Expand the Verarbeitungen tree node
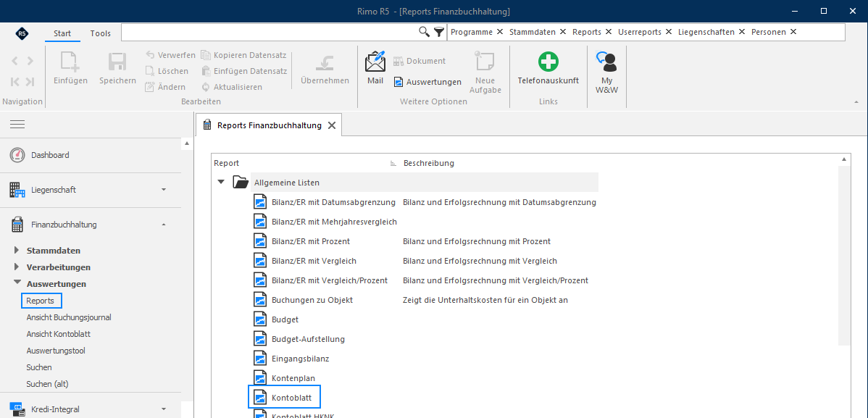The width and height of the screenshot is (868, 418). [x=17, y=267]
